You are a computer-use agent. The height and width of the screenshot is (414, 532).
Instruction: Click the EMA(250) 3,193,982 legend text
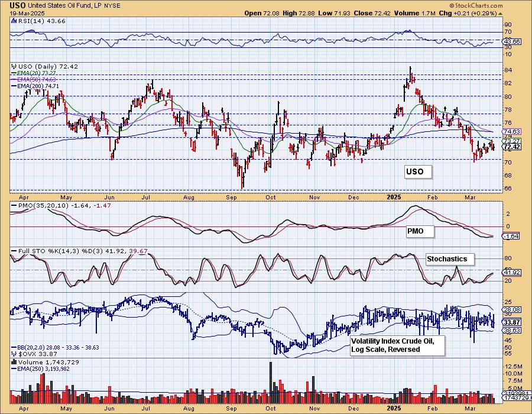pos(43,368)
